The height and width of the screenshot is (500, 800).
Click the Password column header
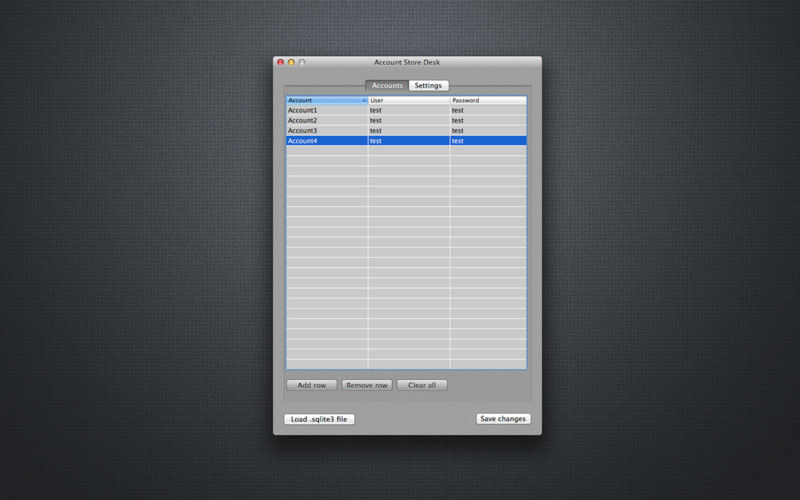point(488,101)
